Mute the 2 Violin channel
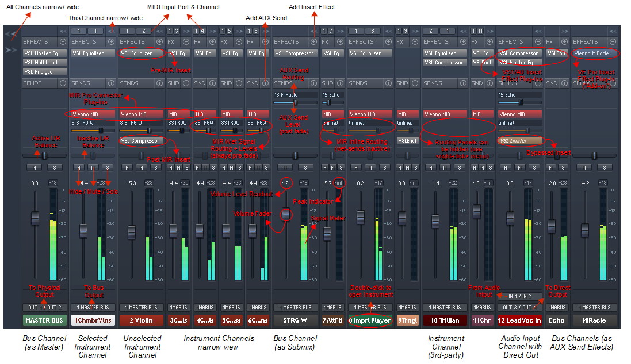Viewport: 631px width, 364px height. click(142, 167)
